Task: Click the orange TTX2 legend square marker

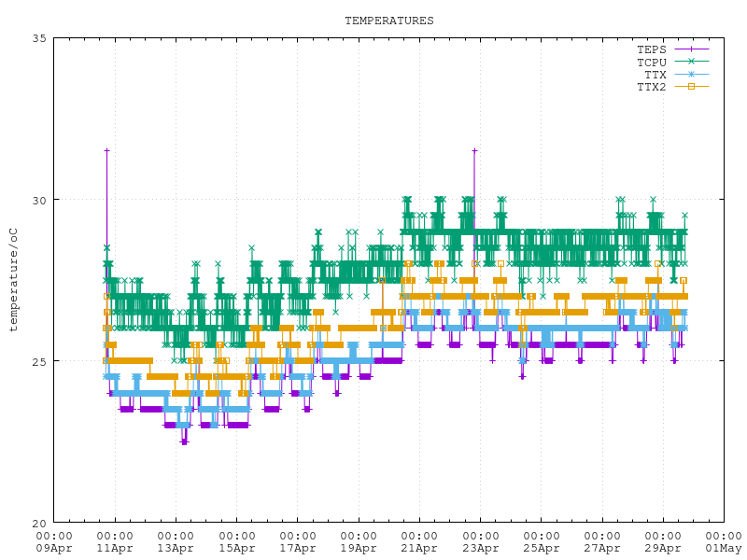Action: pos(692,86)
